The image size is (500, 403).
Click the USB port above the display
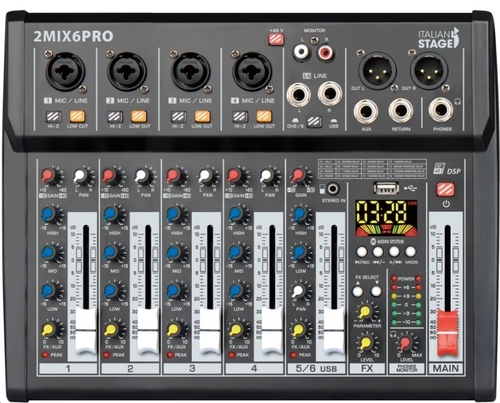(x=386, y=188)
